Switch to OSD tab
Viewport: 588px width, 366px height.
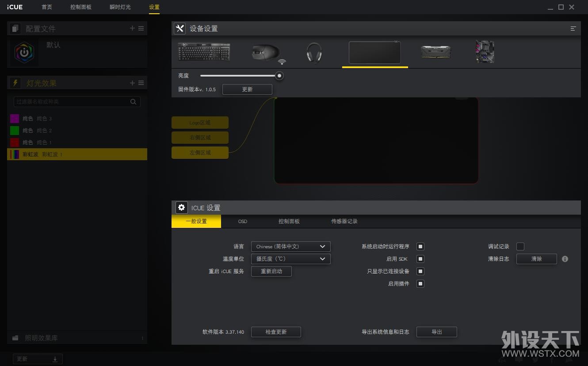tap(243, 221)
